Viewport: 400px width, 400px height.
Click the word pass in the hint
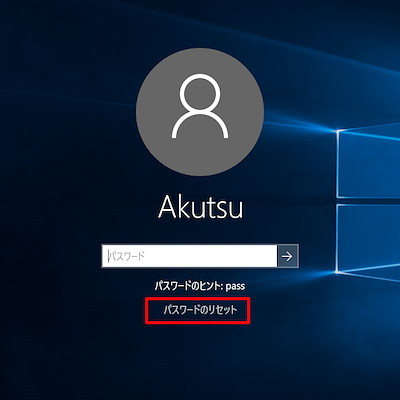coord(235,286)
